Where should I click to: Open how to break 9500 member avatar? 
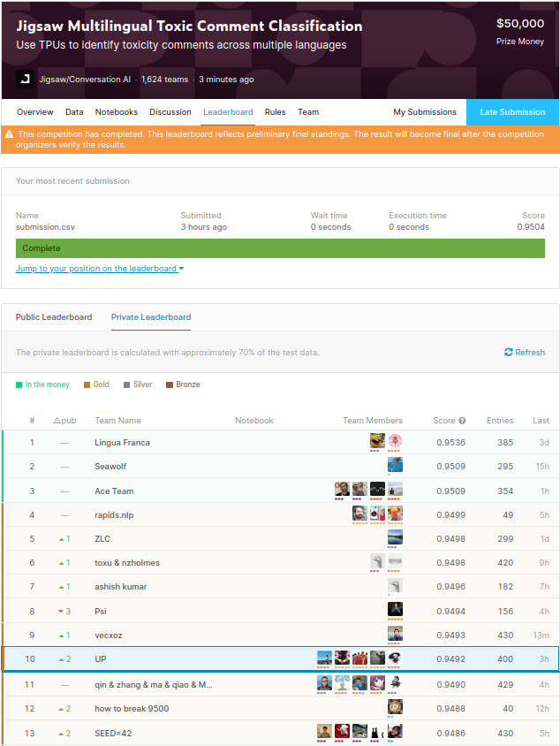pos(395,706)
